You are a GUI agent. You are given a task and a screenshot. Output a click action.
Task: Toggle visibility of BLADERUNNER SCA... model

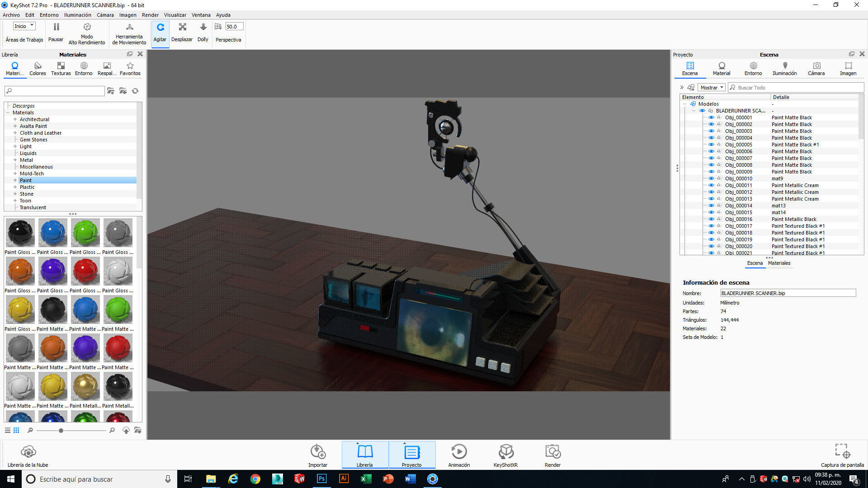(x=702, y=111)
